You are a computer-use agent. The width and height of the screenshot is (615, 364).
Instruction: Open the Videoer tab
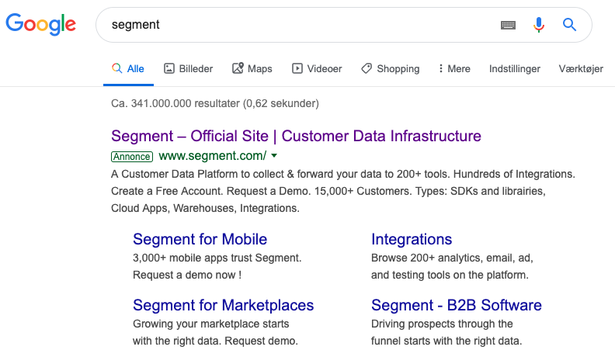(317, 68)
